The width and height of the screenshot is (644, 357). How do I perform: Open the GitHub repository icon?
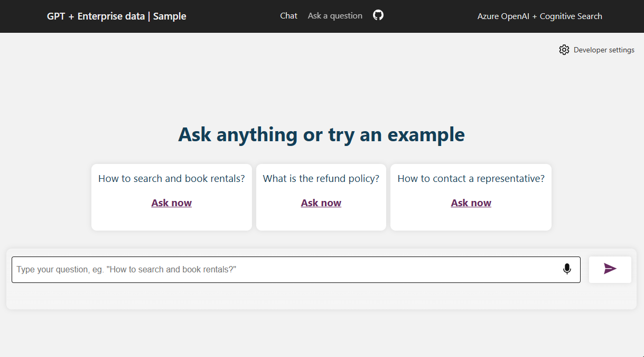[x=378, y=15]
